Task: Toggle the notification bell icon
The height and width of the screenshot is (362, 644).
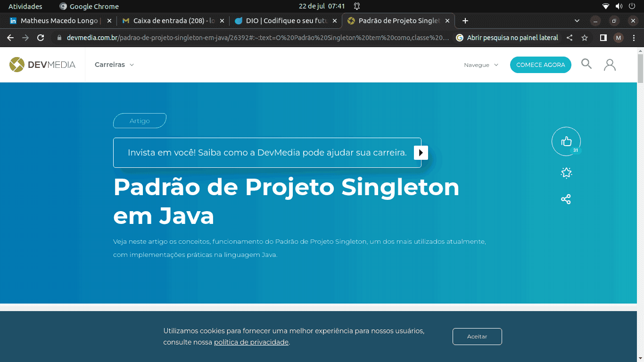Action: pos(356,6)
